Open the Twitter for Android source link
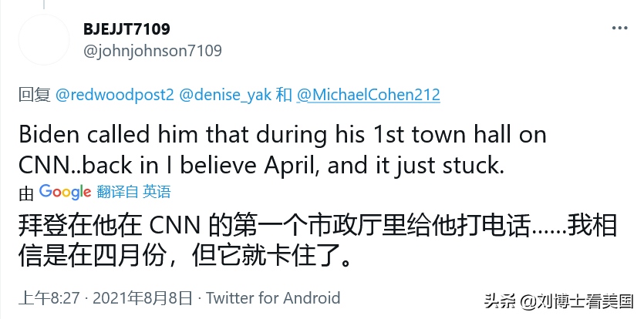 point(273,297)
